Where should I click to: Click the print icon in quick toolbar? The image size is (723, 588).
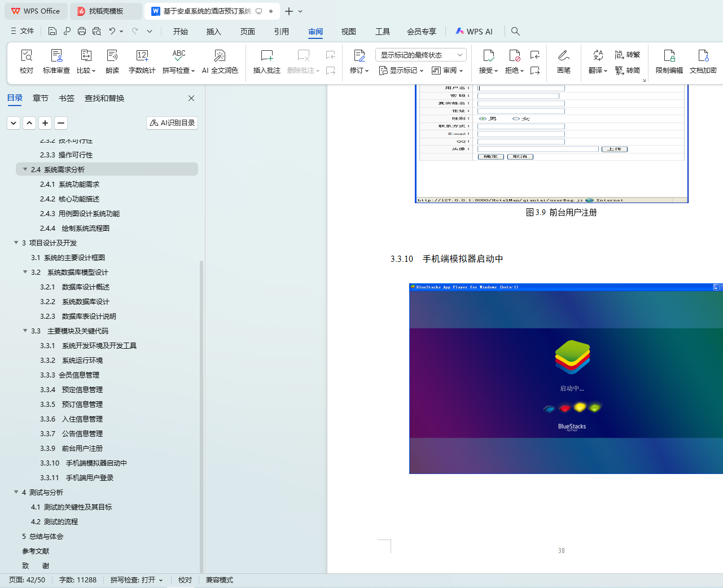pyautogui.click(x=82, y=31)
